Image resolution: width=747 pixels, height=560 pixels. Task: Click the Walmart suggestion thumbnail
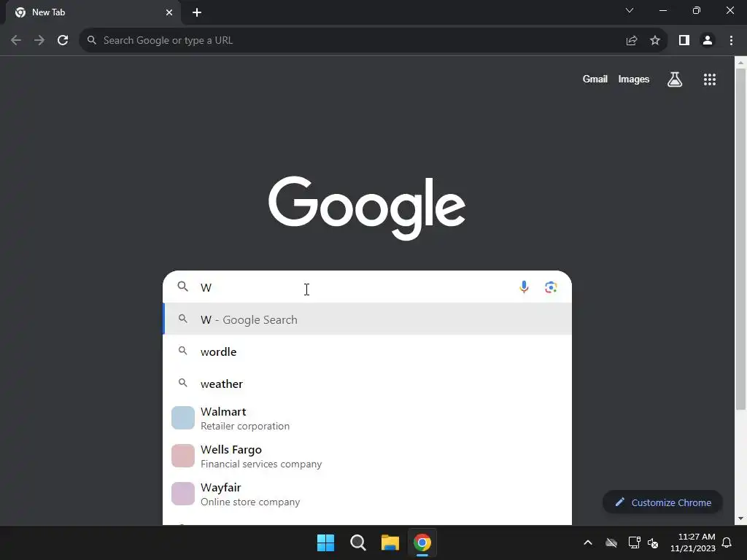pyautogui.click(x=183, y=418)
